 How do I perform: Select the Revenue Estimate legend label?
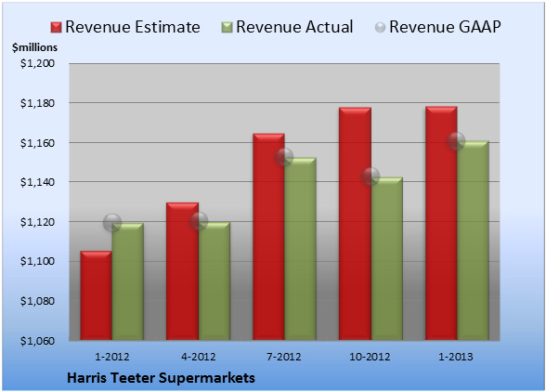click(x=133, y=27)
